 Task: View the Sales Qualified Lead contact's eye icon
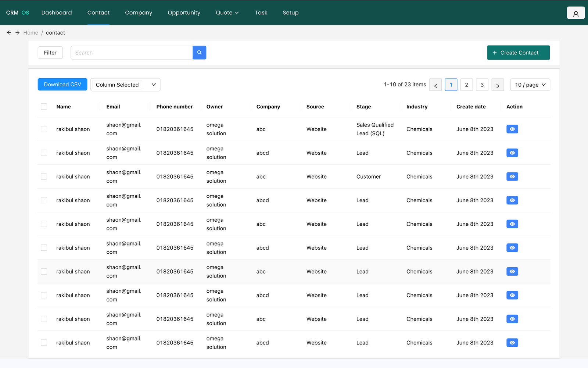tap(512, 129)
